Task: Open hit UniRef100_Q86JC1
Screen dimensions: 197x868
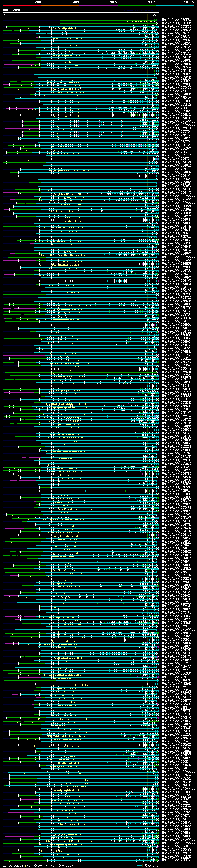Action: (177, 37)
